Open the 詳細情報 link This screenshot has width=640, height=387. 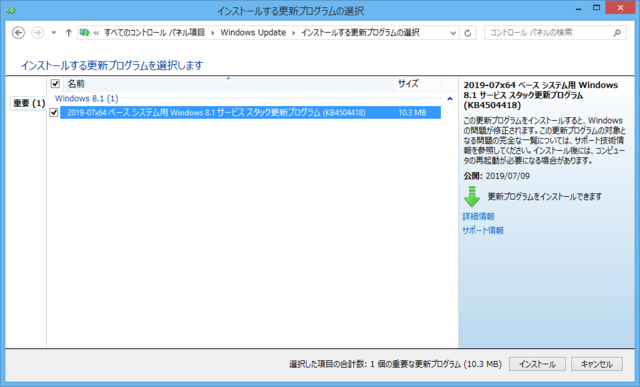478,216
